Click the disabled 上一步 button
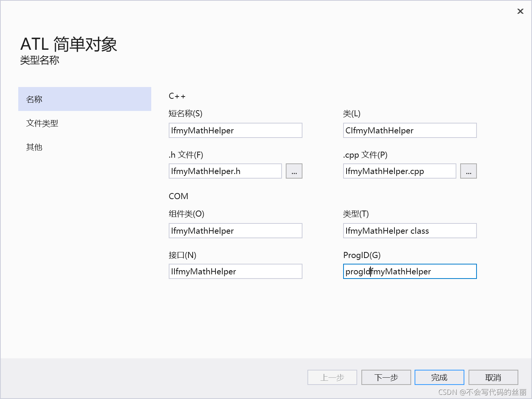 point(332,377)
